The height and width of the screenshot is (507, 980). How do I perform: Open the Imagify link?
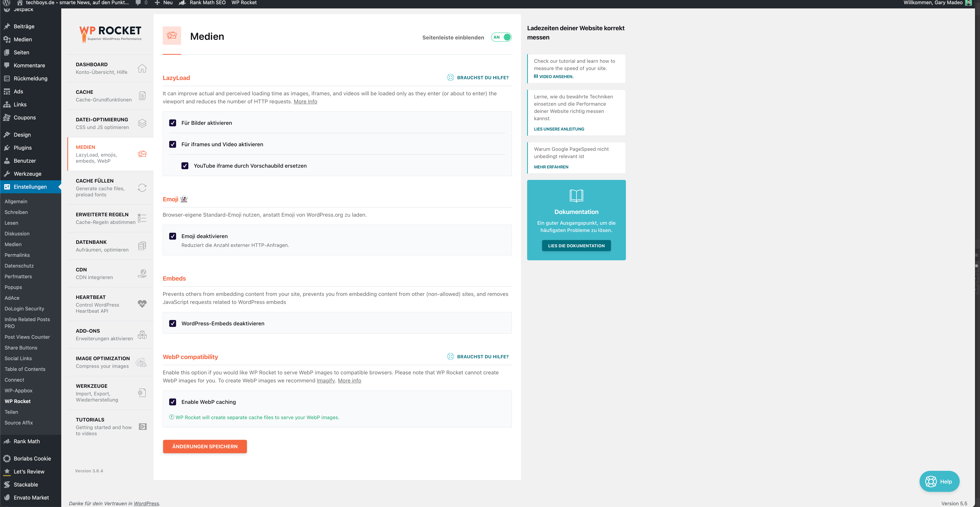coord(326,381)
